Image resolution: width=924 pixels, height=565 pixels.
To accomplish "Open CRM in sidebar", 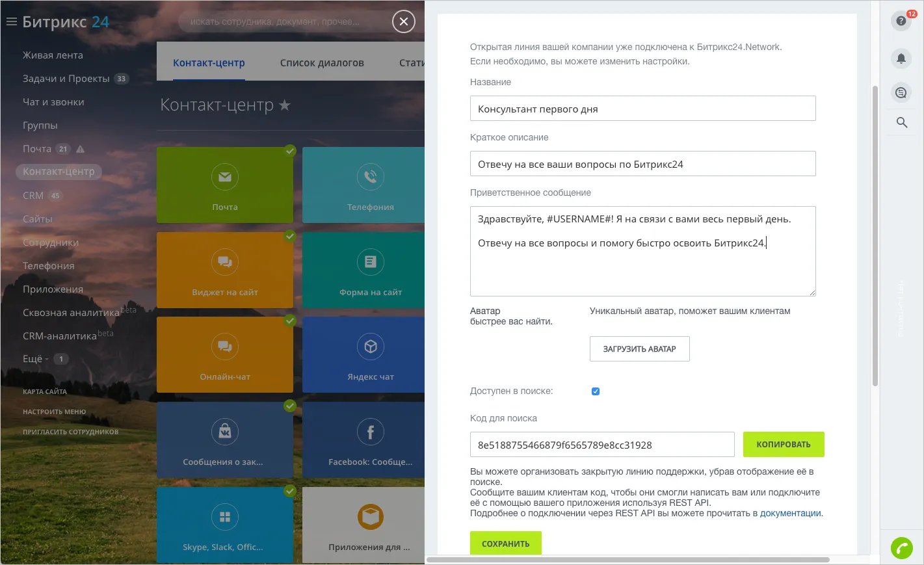I will 33,196.
